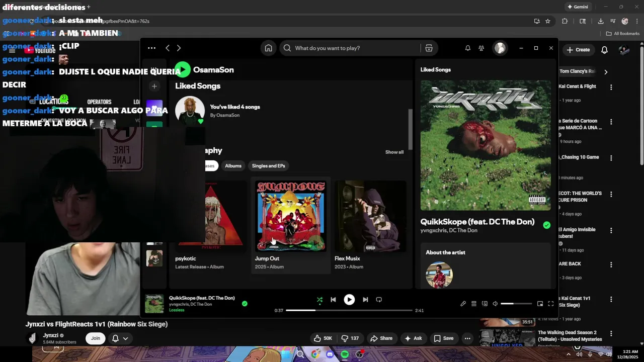Open album thumbnail in bottom player bar
Screen dimensions: 644x362
pos(154,304)
